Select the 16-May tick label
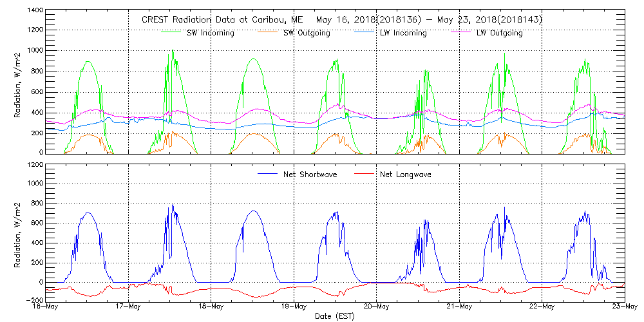Viewport: 644px width, 322px height. click(x=46, y=307)
